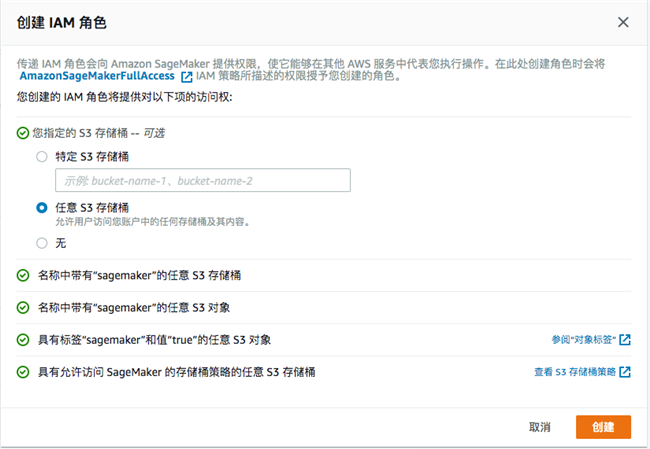Select the 任意 S3 存储桶 radio button
650x449 pixels.
point(42,208)
